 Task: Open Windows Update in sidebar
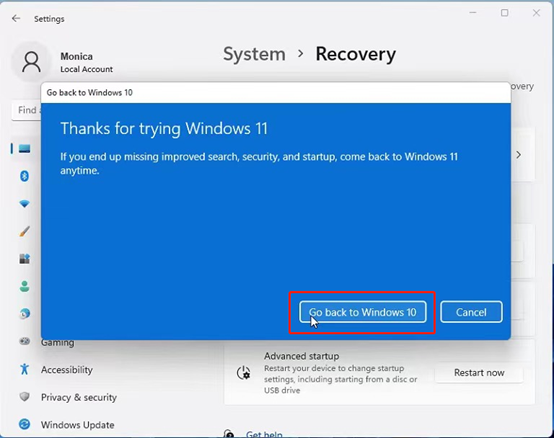[77, 425]
